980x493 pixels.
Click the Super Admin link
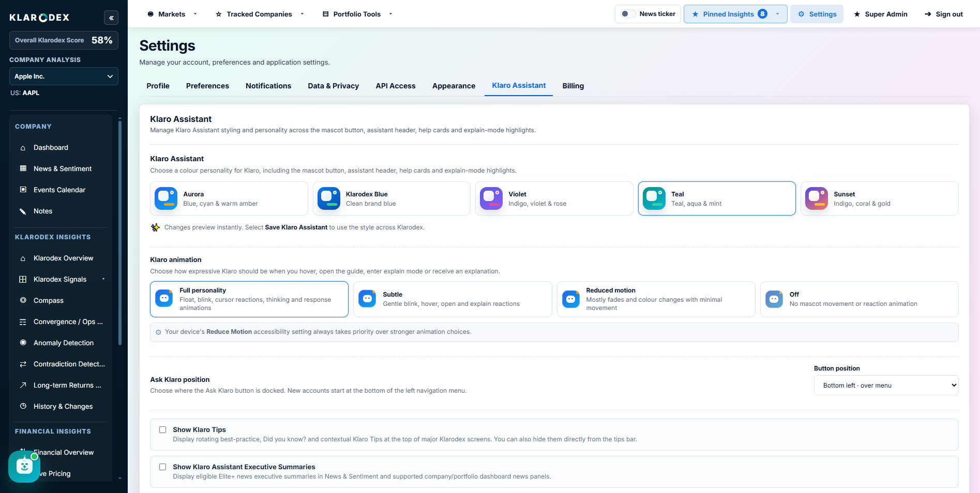click(881, 14)
